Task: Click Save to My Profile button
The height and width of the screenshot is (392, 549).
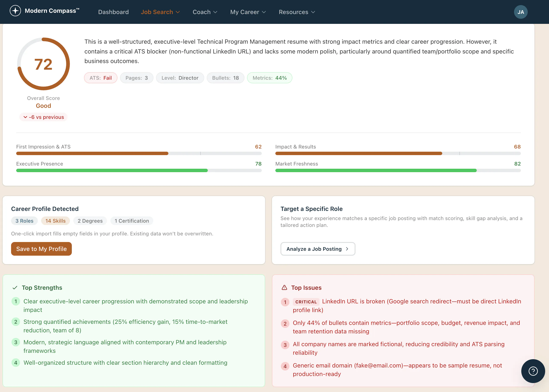Action: point(41,249)
